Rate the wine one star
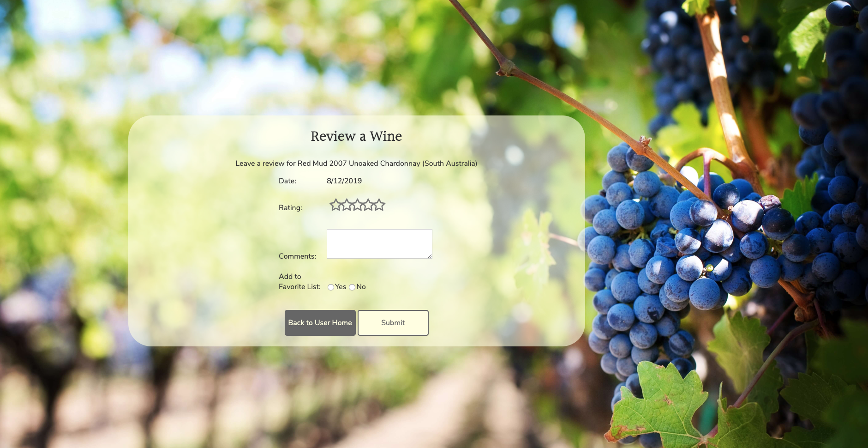The image size is (868, 448). coord(335,205)
